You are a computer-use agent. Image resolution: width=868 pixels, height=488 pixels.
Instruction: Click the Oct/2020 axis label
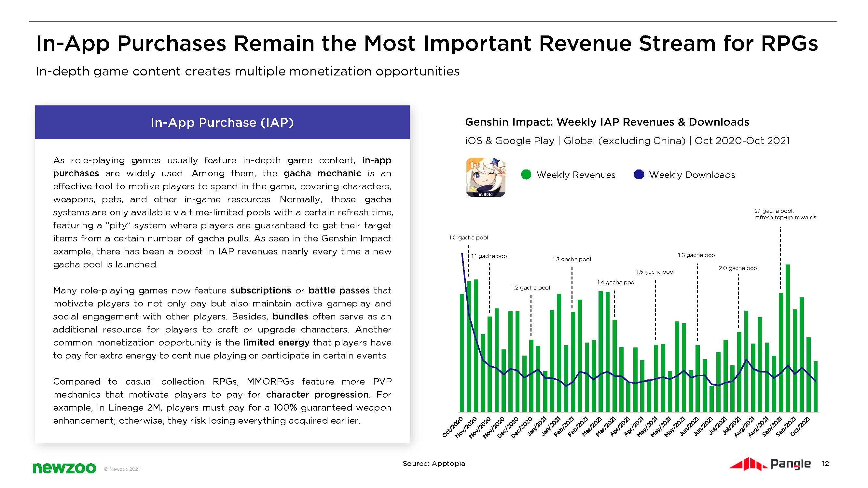(452, 428)
